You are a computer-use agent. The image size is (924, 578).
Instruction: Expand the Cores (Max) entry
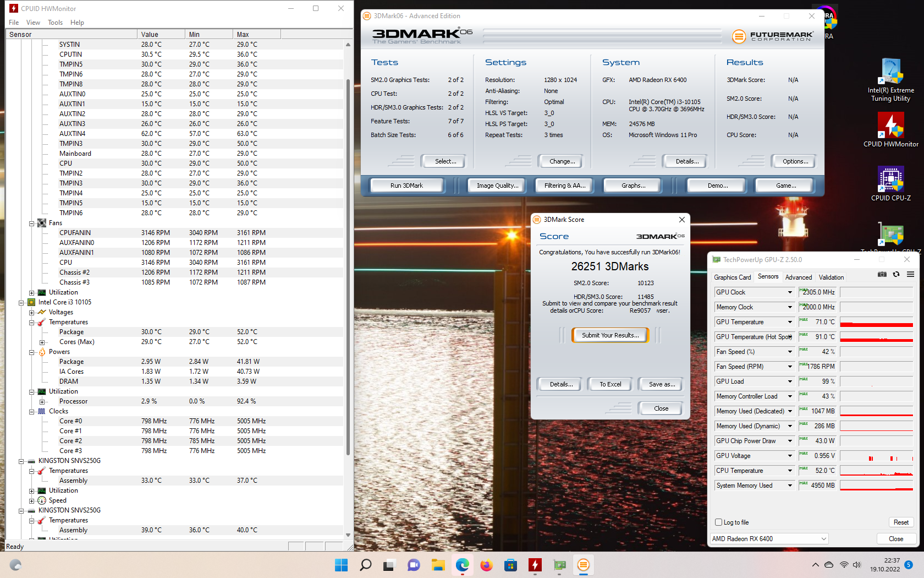42,342
